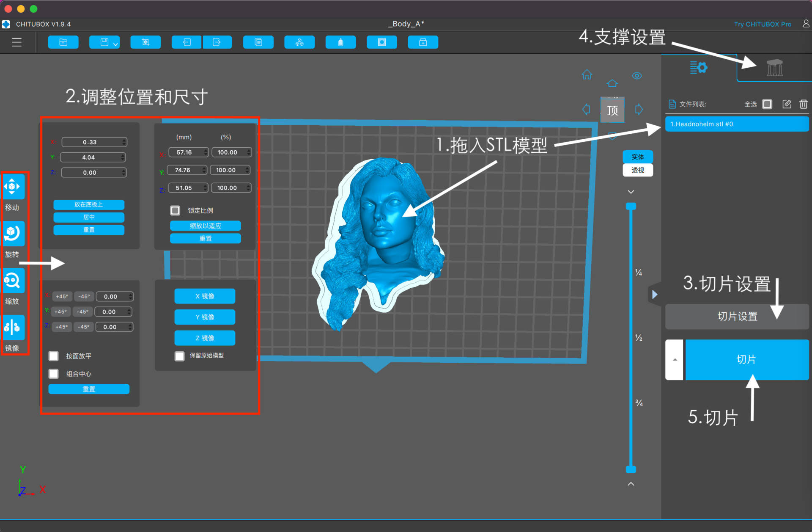Image resolution: width=812 pixels, height=532 pixels.
Task: Click the auto layout toolbar icon
Action: (299, 42)
